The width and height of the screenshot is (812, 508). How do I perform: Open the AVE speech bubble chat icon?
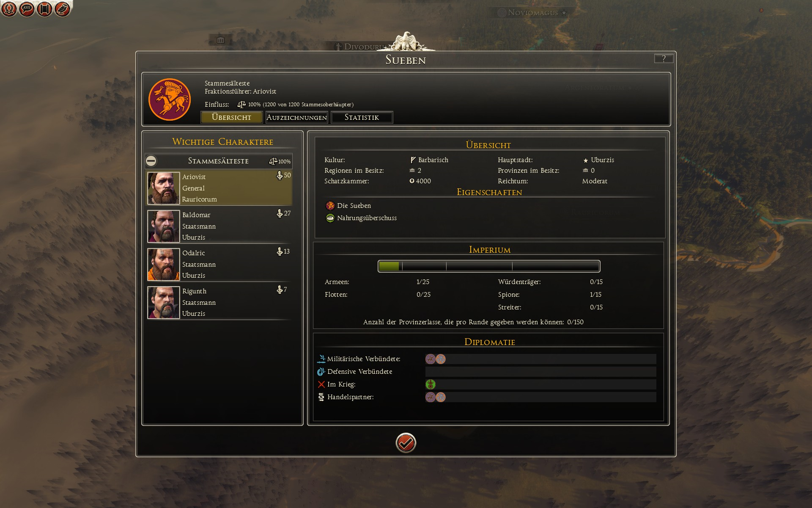tap(27, 8)
